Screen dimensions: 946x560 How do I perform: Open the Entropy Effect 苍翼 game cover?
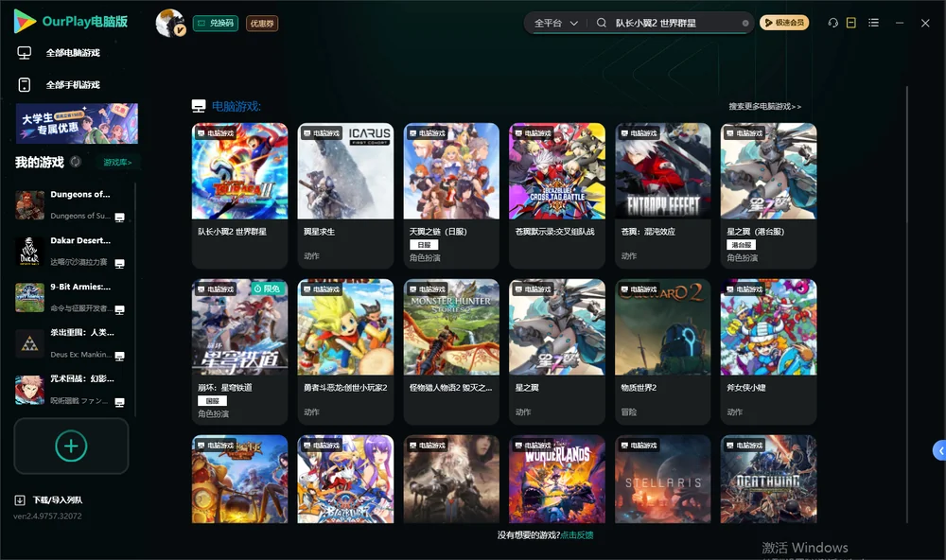(662, 171)
